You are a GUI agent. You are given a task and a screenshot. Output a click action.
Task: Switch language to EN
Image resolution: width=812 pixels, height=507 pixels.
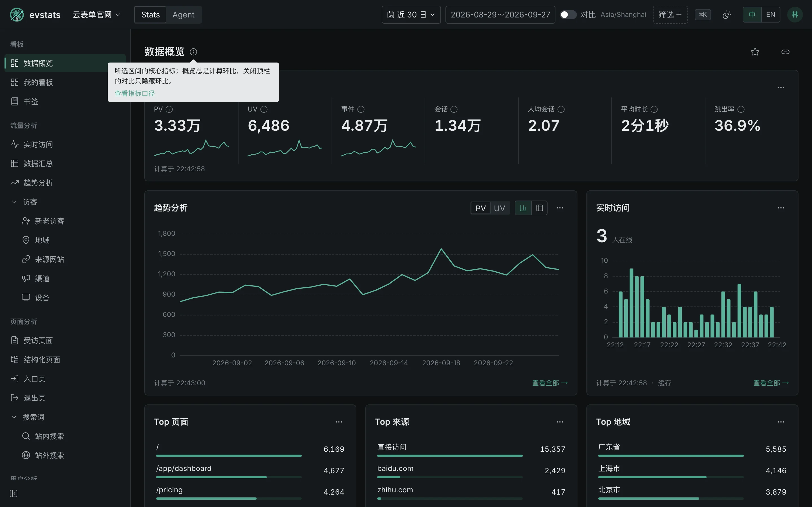(771, 15)
